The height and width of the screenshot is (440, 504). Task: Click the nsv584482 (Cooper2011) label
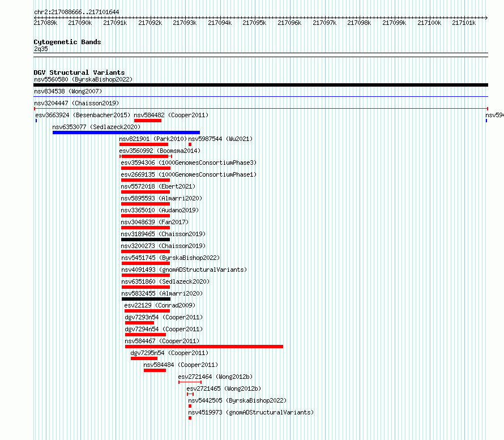click(171, 115)
